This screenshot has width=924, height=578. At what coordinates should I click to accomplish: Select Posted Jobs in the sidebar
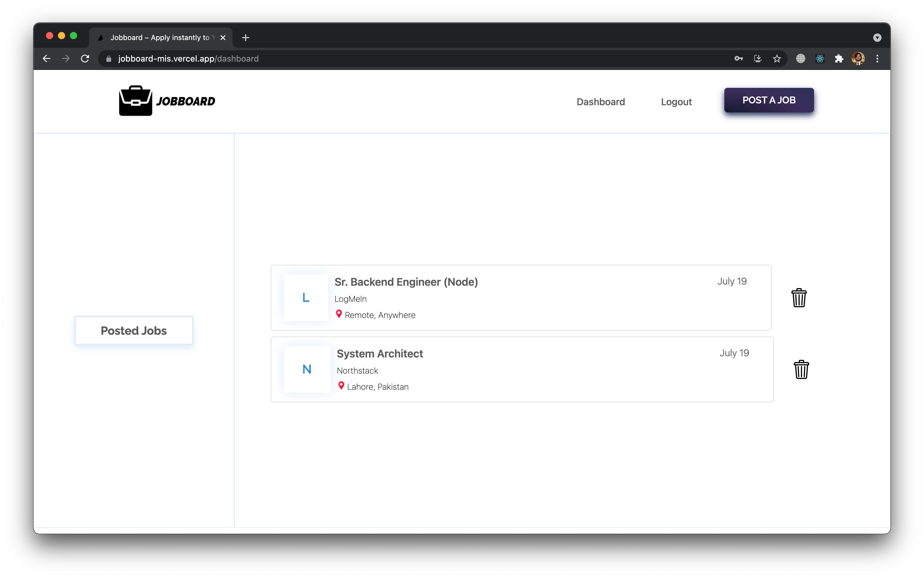(x=134, y=330)
